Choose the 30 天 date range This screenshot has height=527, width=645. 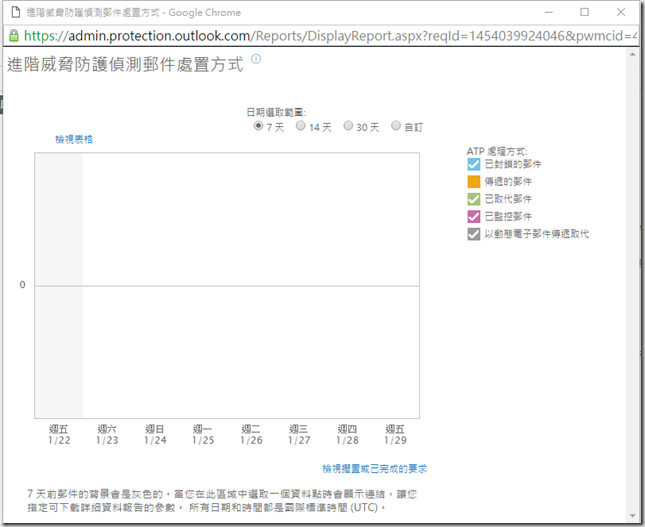348,127
